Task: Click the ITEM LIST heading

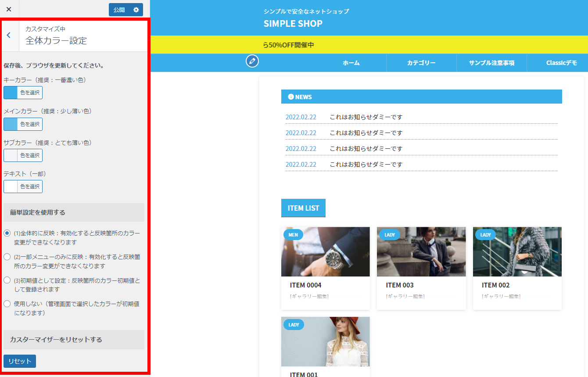Action: pyautogui.click(x=303, y=208)
